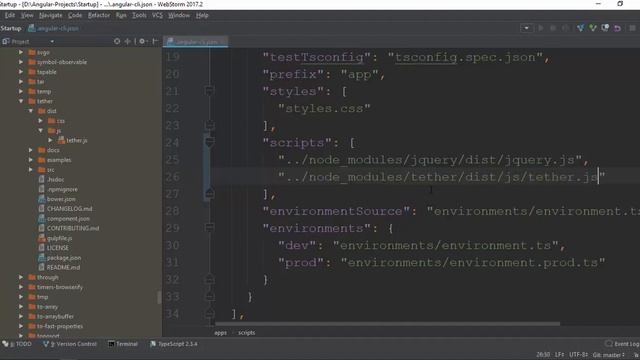Screen dimensions: 640x360
Task: Expand the symbol-observable folder
Action: pyautogui.click(x=21, y=62)
